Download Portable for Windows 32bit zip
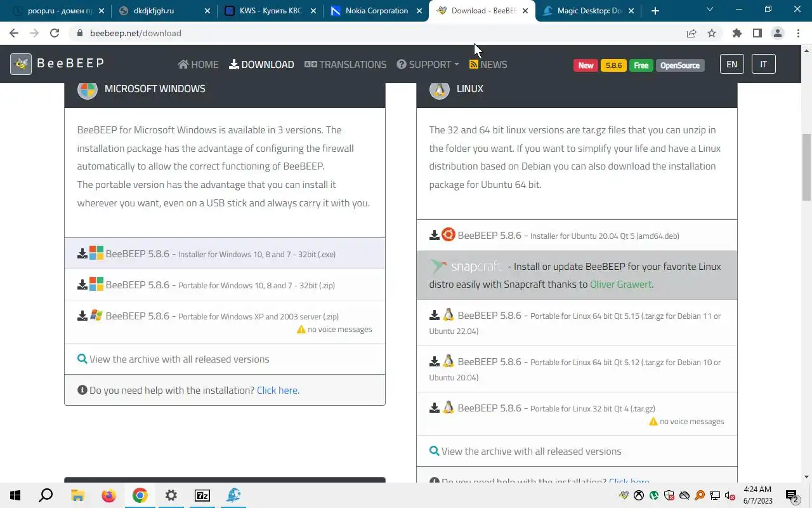The height and width of the screenshot is (508, 812). [225, 284]
